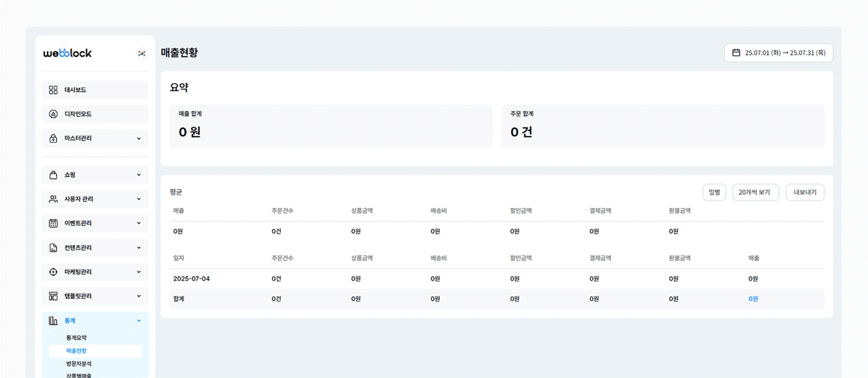Click the 디자인모드 circle icon

(53, 114)
